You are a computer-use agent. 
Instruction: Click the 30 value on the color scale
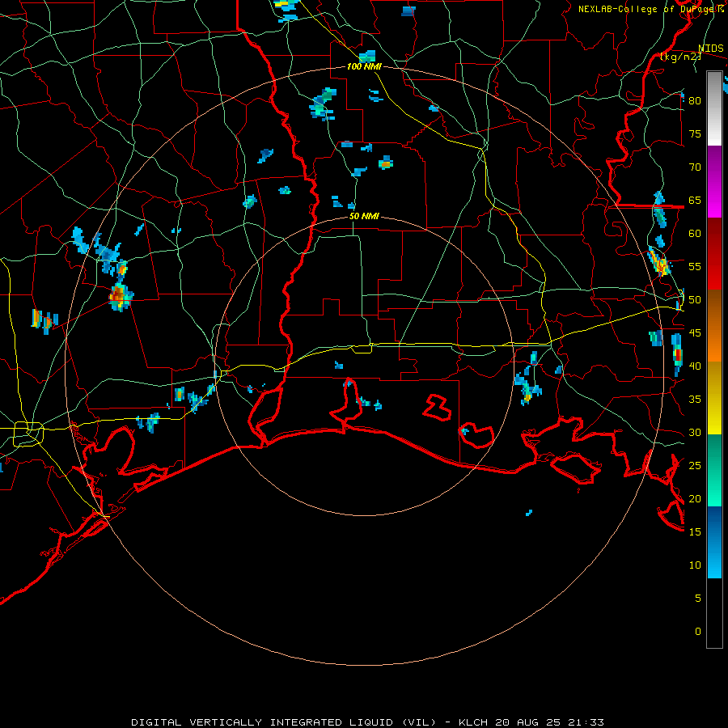[x=695, y=432]
